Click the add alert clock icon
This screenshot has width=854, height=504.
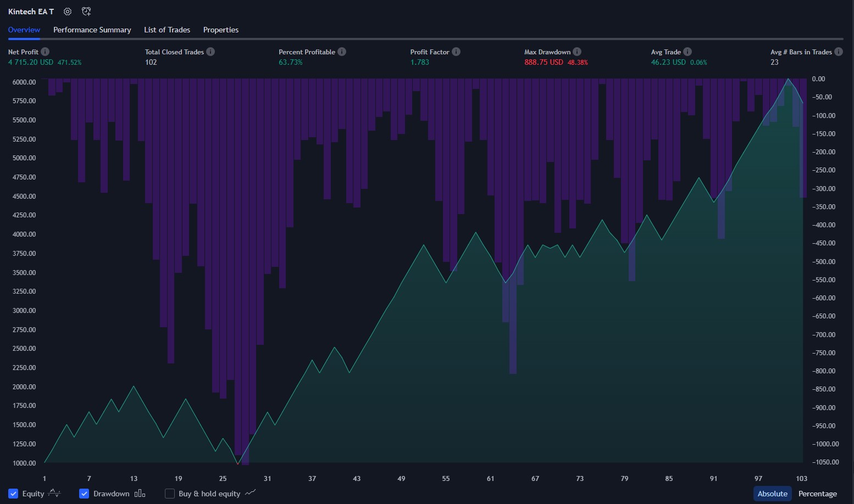click(x=86, y=12)
